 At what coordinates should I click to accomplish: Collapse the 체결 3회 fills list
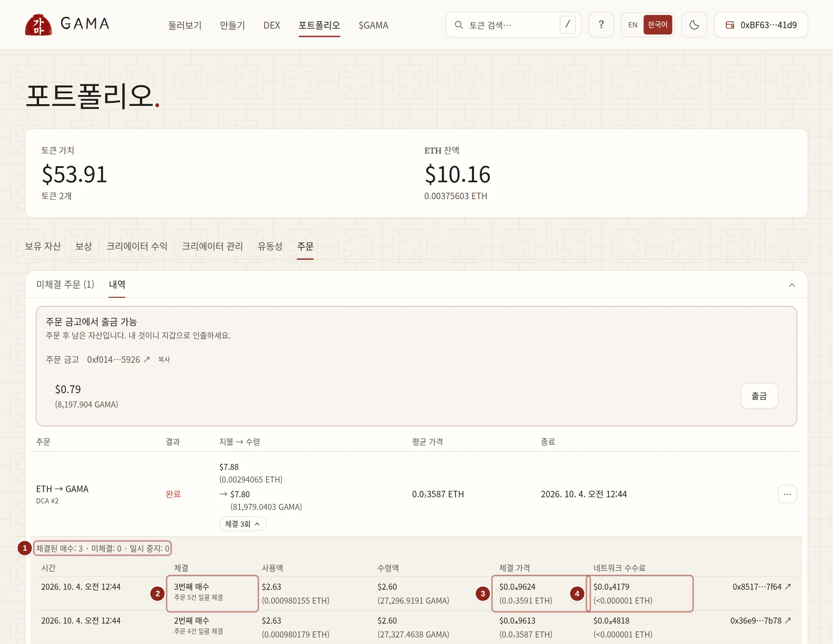pos(243,524)
